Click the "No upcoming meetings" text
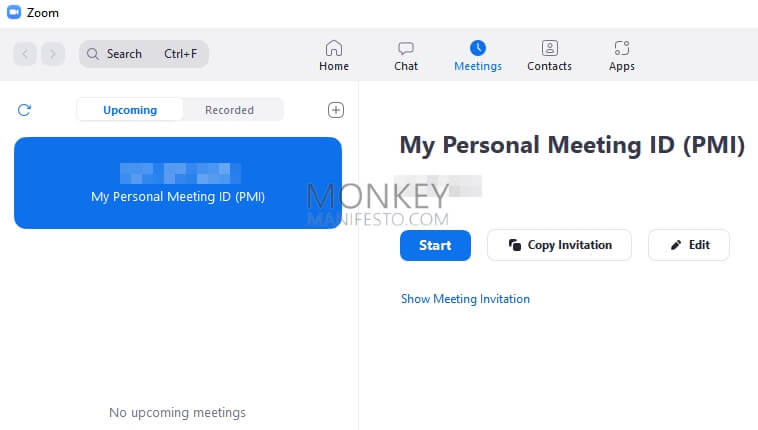This screenshot has width=758, height=430. click(177, 413)
